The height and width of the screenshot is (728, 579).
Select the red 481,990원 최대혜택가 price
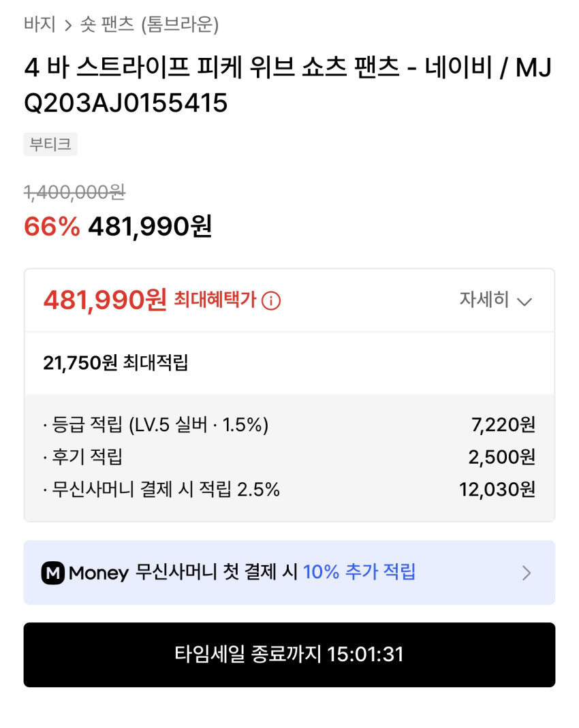click(105, 299)
